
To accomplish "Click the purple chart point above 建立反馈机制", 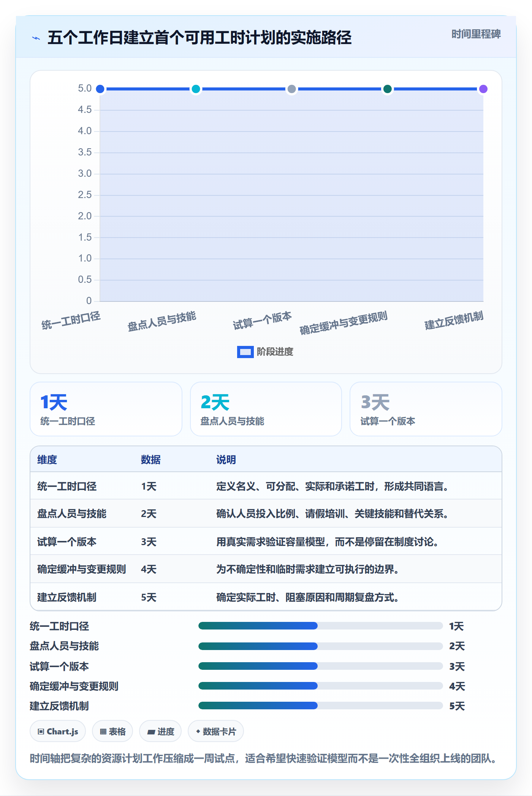I will pyautogui.click(x=483, y=89).
